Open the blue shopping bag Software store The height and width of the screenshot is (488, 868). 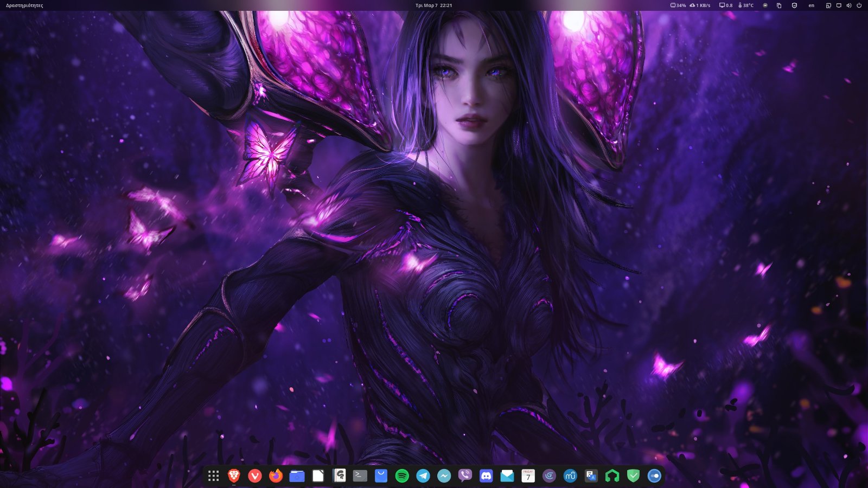point(381,476)
